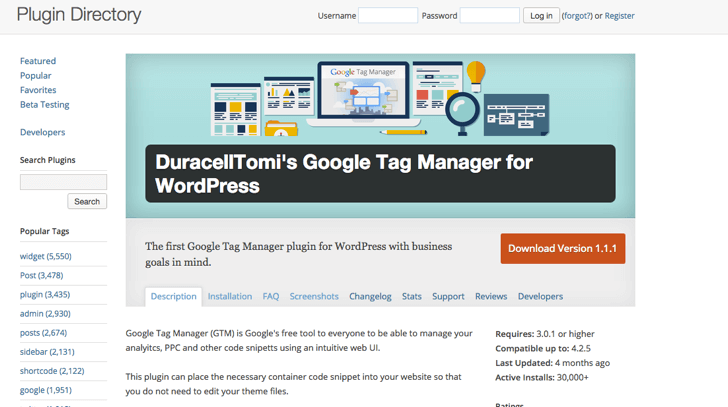Viewport: 728px width, 407px height.
Task: Open the FAQ tab
Action: (271, 296)
